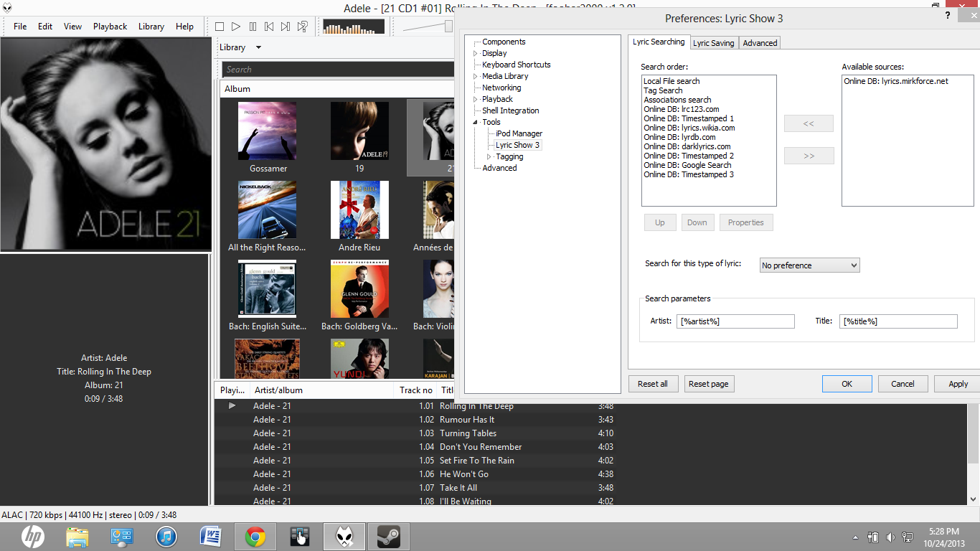
Task: Collapse the Tools tree node
Action: point(475,122)
